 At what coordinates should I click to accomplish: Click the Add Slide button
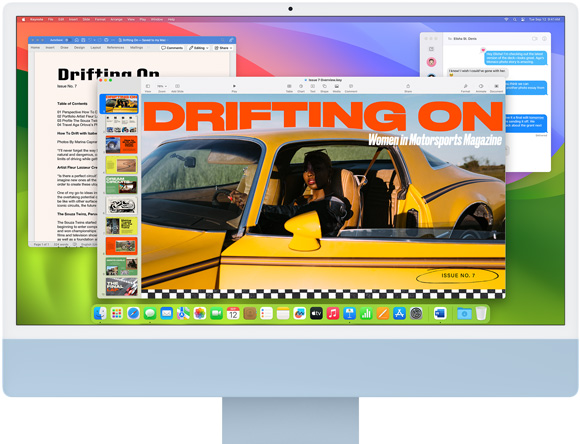[x=177, y=88]
